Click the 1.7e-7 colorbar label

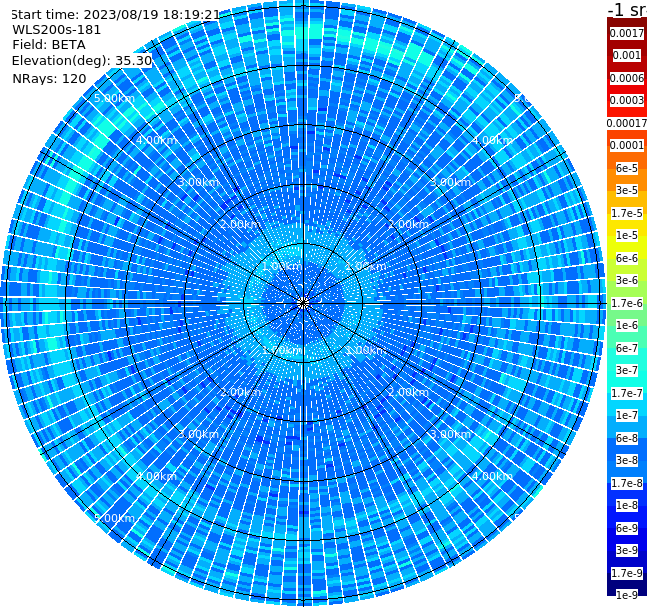(627, 393)
